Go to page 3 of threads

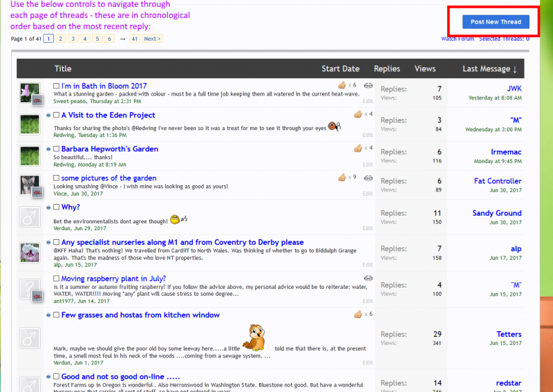tap(73, 39)
